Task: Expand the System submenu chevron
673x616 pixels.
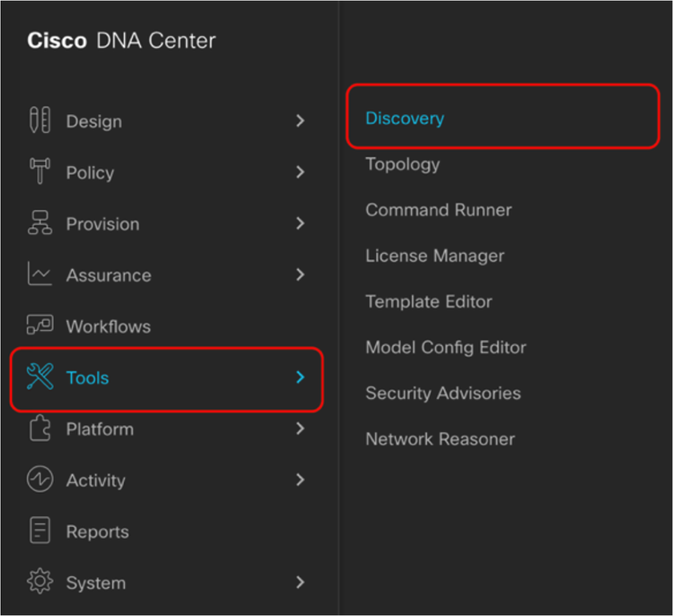Action: click(301, 582)
